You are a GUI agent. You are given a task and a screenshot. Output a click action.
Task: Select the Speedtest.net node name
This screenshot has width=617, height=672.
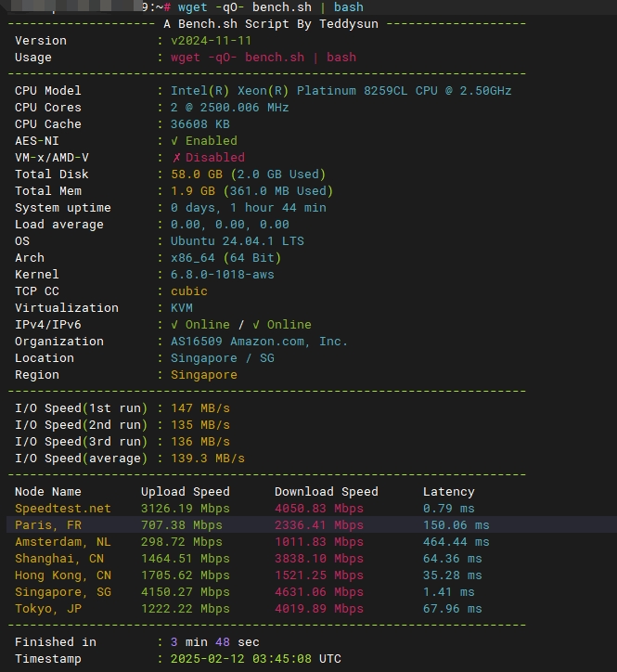coord(62,509)
